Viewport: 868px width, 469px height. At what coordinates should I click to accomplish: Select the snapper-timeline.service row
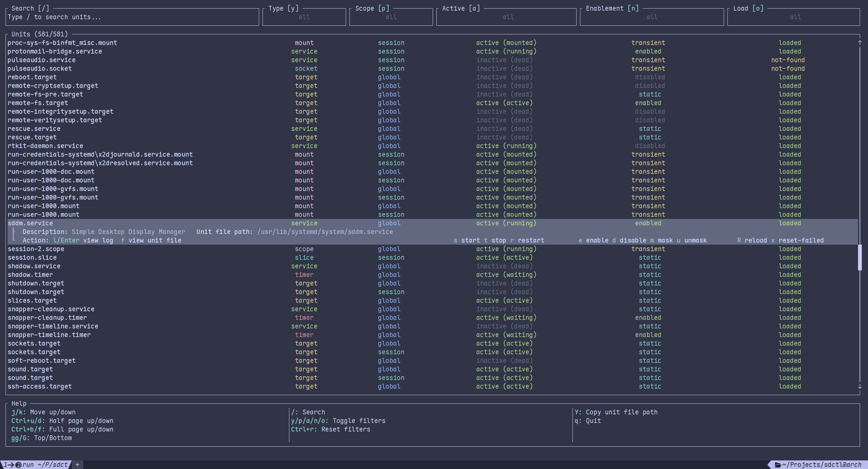click(x=433, y=326)
